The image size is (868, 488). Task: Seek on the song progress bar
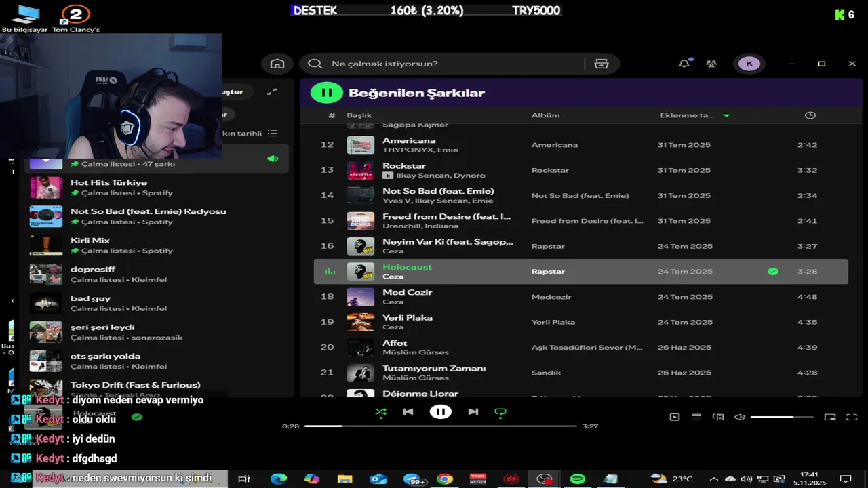click(x=440, y=426)
